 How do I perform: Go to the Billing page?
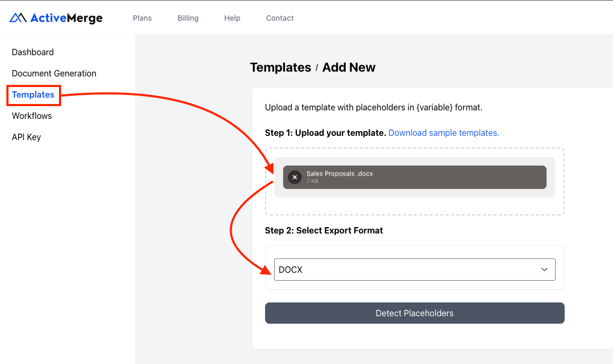point(188,18)
